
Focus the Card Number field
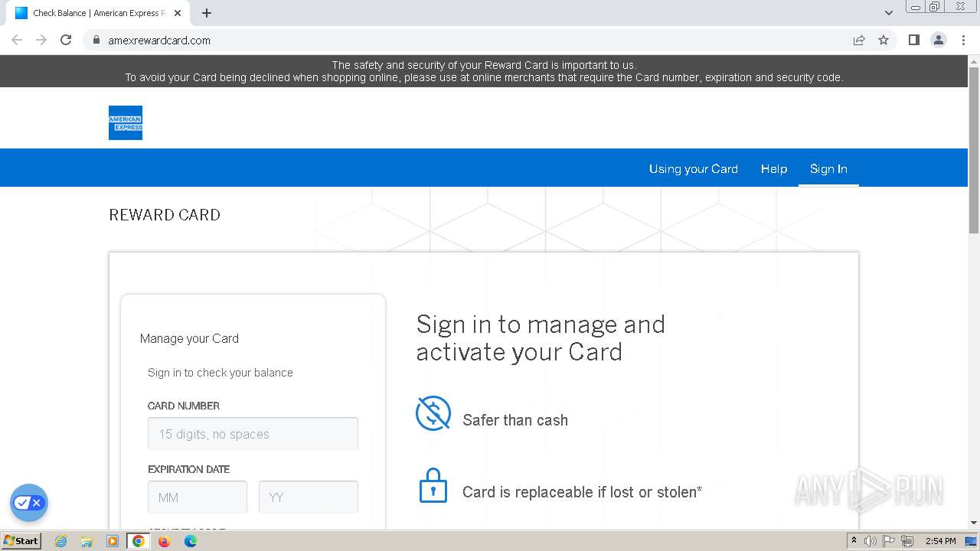tap(253, 433)
